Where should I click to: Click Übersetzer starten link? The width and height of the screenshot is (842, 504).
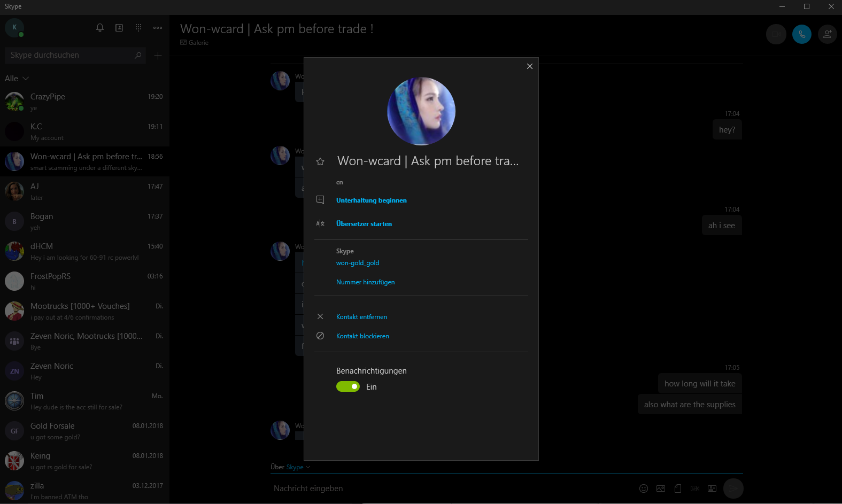click(x=364, y=224)
